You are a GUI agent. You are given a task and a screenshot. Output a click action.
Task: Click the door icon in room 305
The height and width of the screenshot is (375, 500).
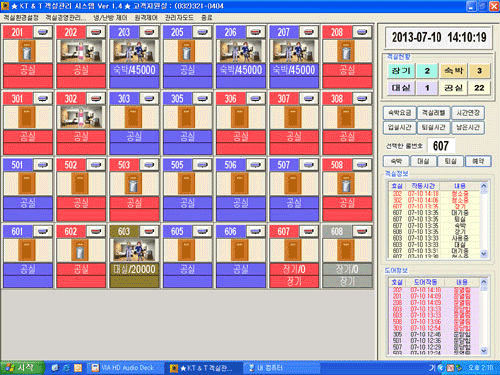point(187,117)
